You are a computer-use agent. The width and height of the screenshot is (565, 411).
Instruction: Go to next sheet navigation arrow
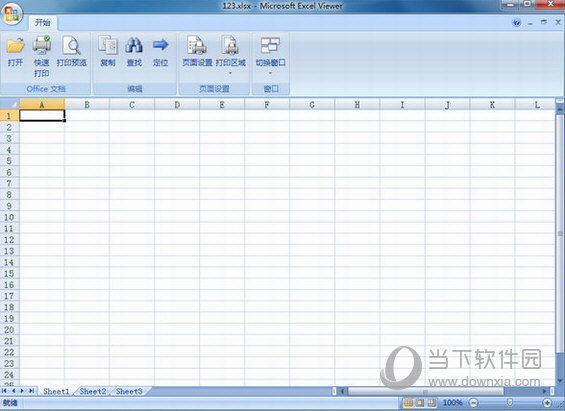(22, 391)
